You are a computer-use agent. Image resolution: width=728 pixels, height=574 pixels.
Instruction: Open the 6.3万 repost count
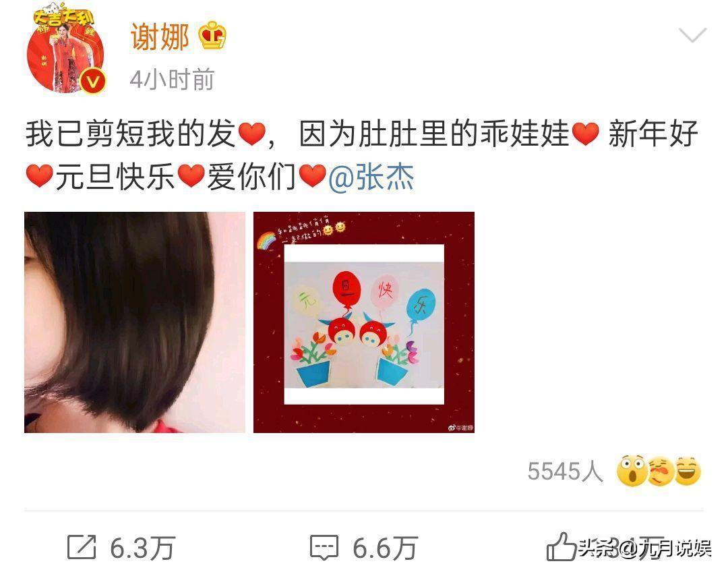coord(142,548)
